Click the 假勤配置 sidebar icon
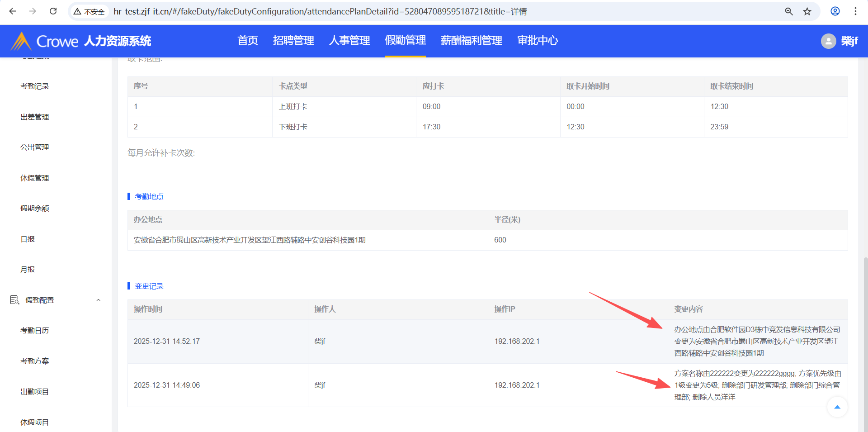The height and width of the screenshot is (432, 868). [x=14, y=300]
